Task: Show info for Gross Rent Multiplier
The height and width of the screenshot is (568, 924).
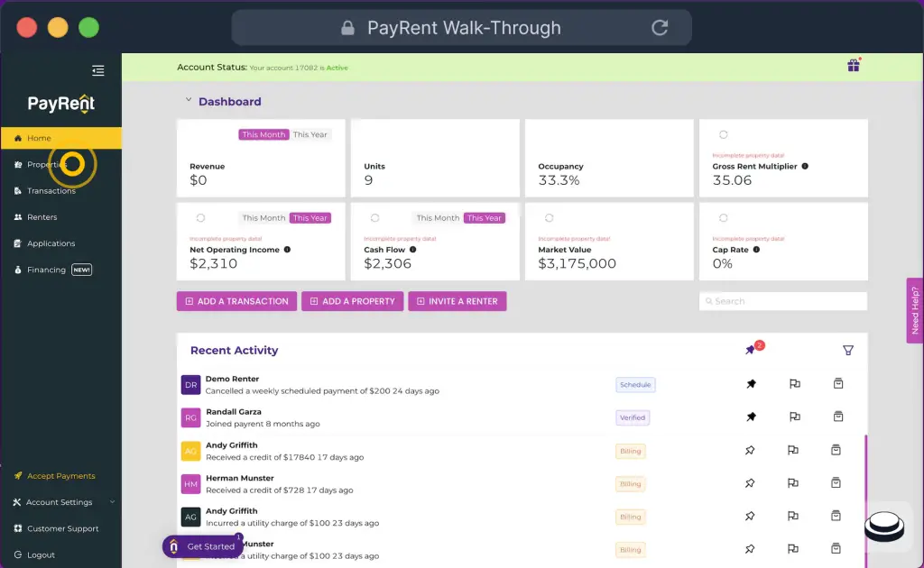Action: (x=805, y=167)
